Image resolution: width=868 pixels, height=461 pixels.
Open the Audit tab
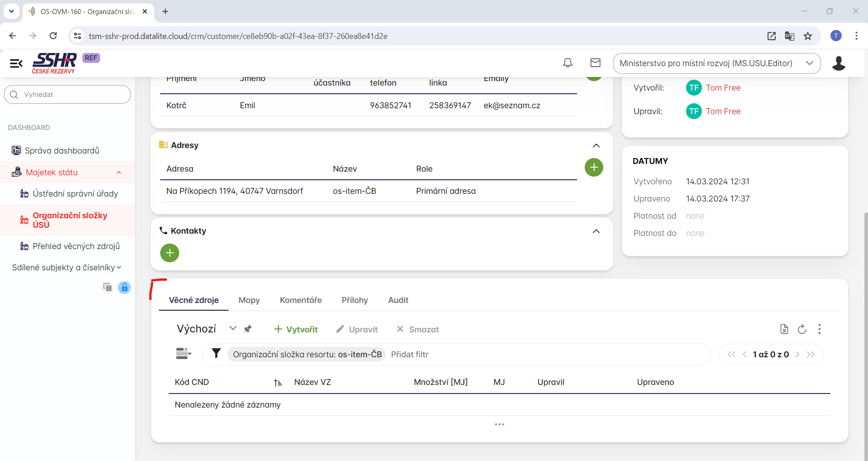398,300
